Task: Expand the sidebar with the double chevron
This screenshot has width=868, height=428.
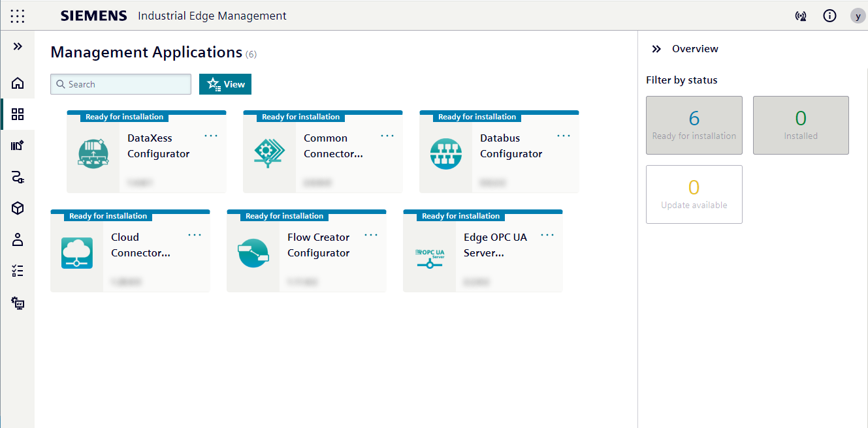Action: (17, 46)
